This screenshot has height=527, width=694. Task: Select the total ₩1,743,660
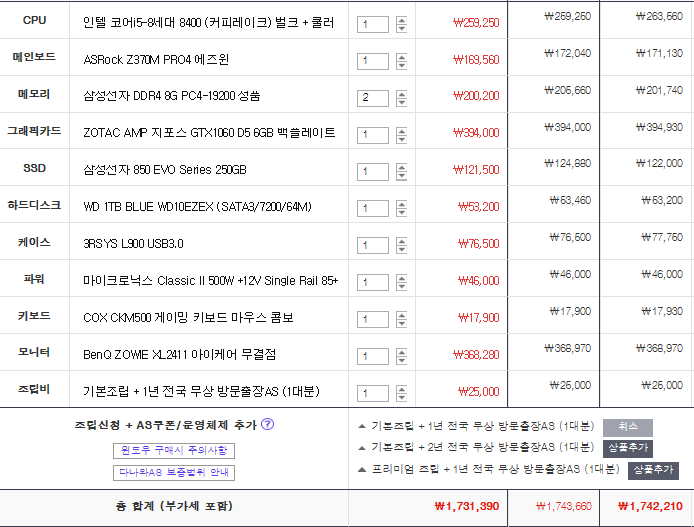(x=563, y=506)
